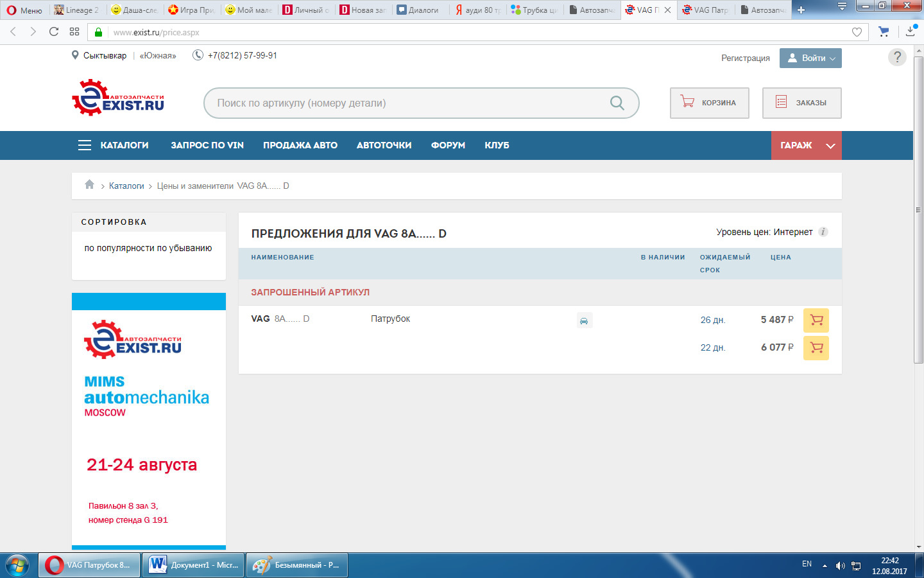Click the Сыктывкар location pin icon
Screen dimensions: 924x578
point(75,55)
